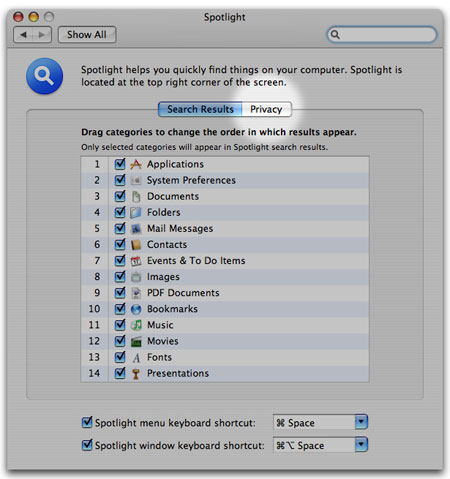The width and height of the screenshot is (450, 479).
Task: Go back with the left arrow button
Action: click(x=23, y=35)
